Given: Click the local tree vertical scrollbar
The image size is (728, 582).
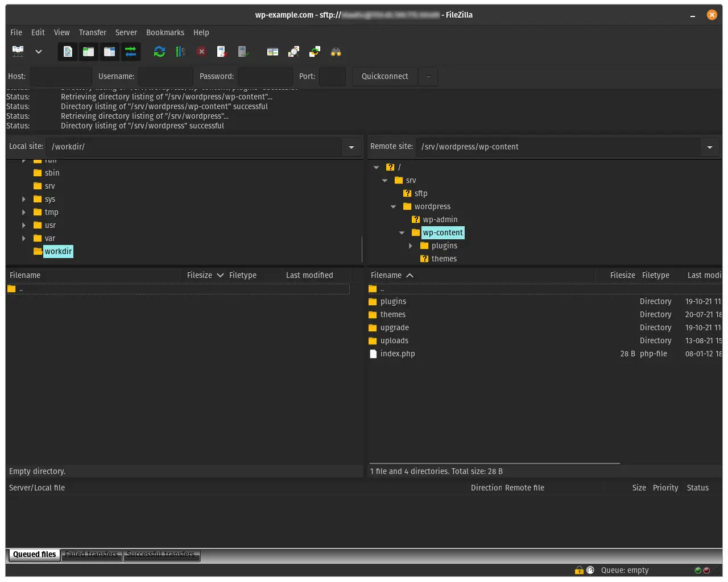Looking at the screenshot, I should point(362,250).
